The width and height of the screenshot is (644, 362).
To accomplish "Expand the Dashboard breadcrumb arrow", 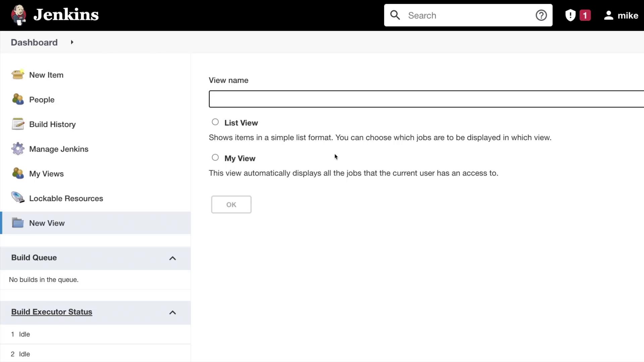I will click(72, 42).
